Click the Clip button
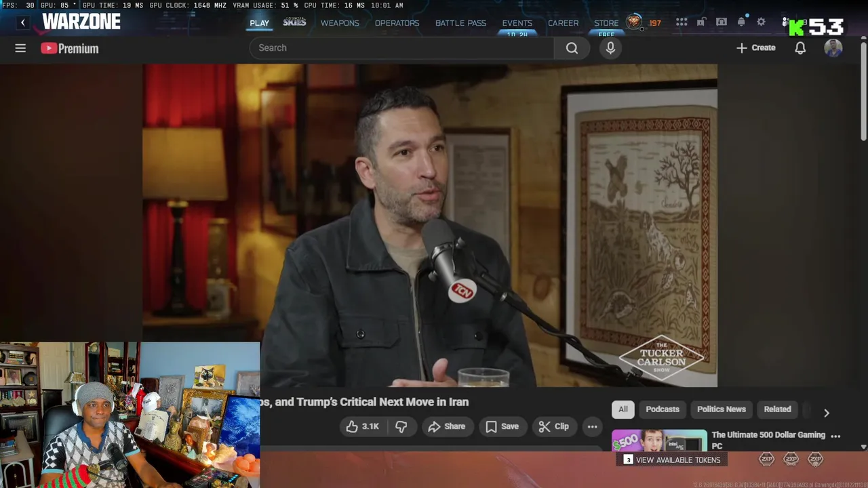The width and height of the screenshot is (868, 488). tap(553, 426)
